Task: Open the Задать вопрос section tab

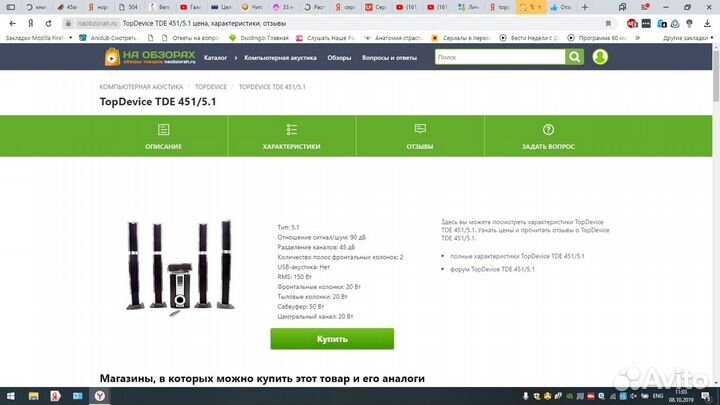Action: pos(548,136)
